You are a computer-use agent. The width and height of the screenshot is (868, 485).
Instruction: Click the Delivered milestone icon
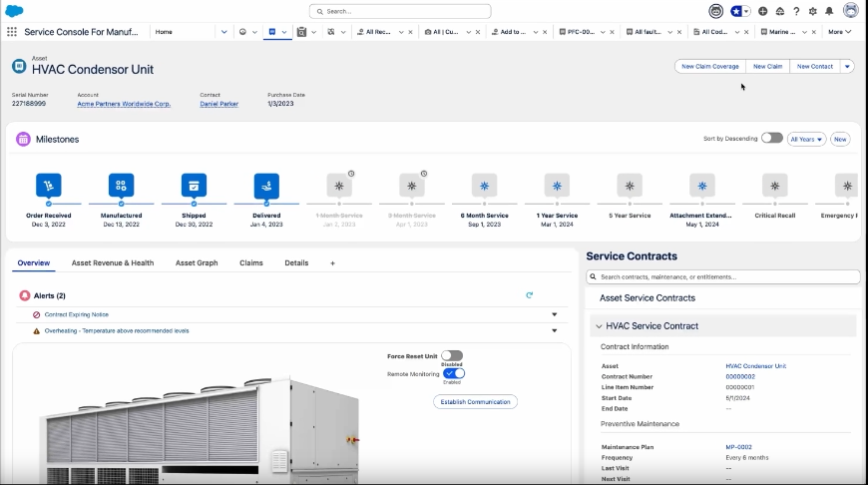coord(266,186)
